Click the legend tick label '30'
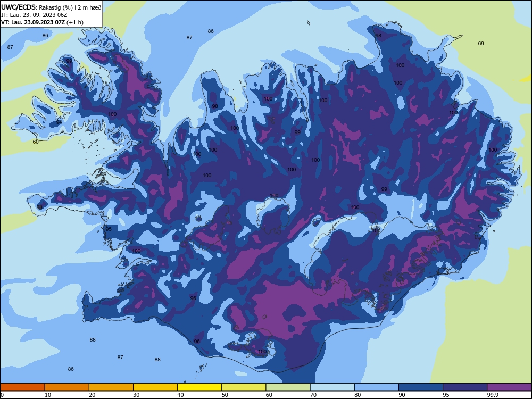The image size is (532, 399). point(136,395)
